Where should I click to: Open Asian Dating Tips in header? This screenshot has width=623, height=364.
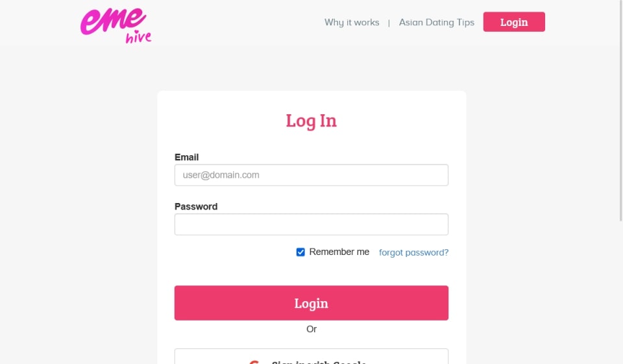tap(436, 22)
